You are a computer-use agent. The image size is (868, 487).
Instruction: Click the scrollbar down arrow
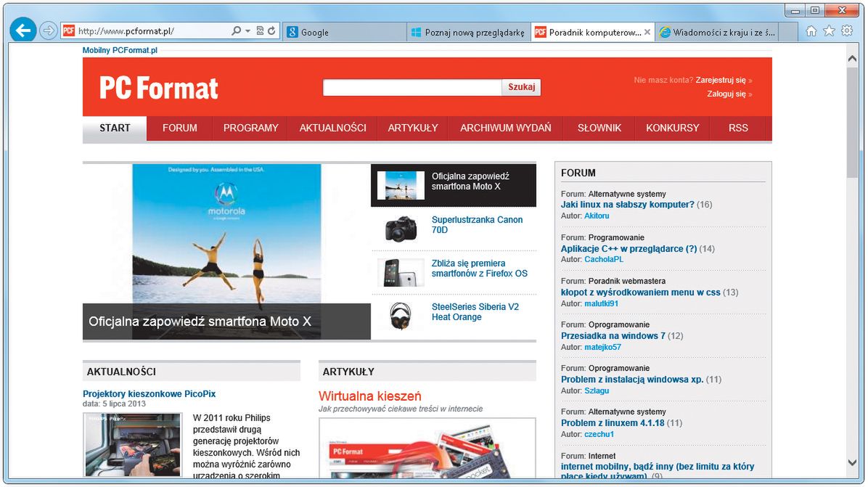853,462
